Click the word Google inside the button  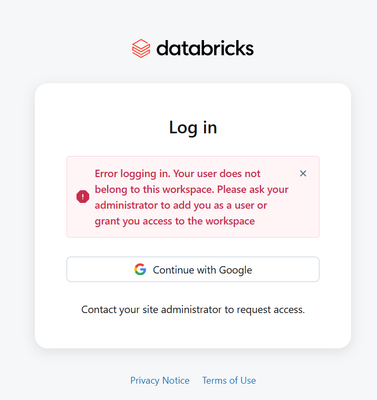236,270
